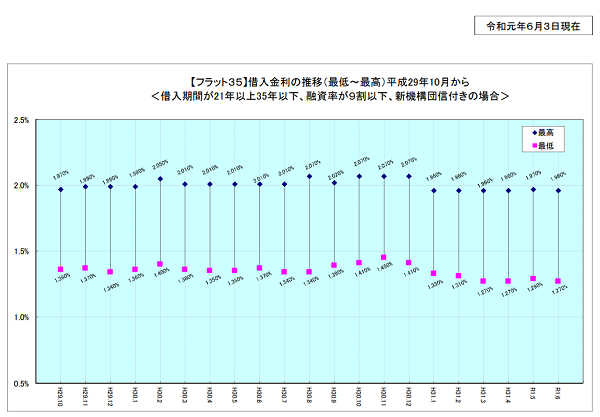Click the 2.5% y-axis label

pyautogui.click(x=21, y=120)
